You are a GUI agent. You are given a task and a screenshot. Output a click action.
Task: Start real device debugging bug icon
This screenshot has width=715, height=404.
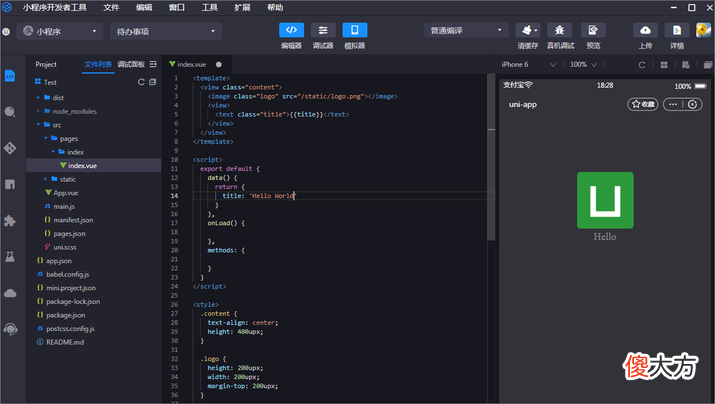[560, 30]
